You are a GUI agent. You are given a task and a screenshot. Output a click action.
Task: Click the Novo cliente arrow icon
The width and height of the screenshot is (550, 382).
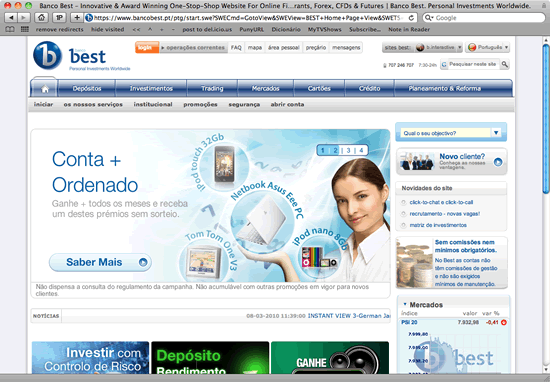(498, 162)
